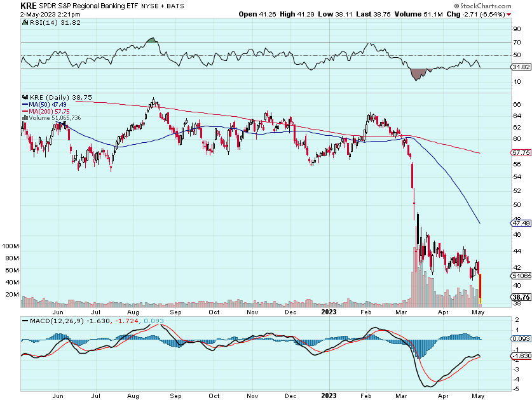The width and height of the screenshot is (532, 400).
Task: Click the Volume 51,065,736 legend label
Action: click(x=55, y=118)
